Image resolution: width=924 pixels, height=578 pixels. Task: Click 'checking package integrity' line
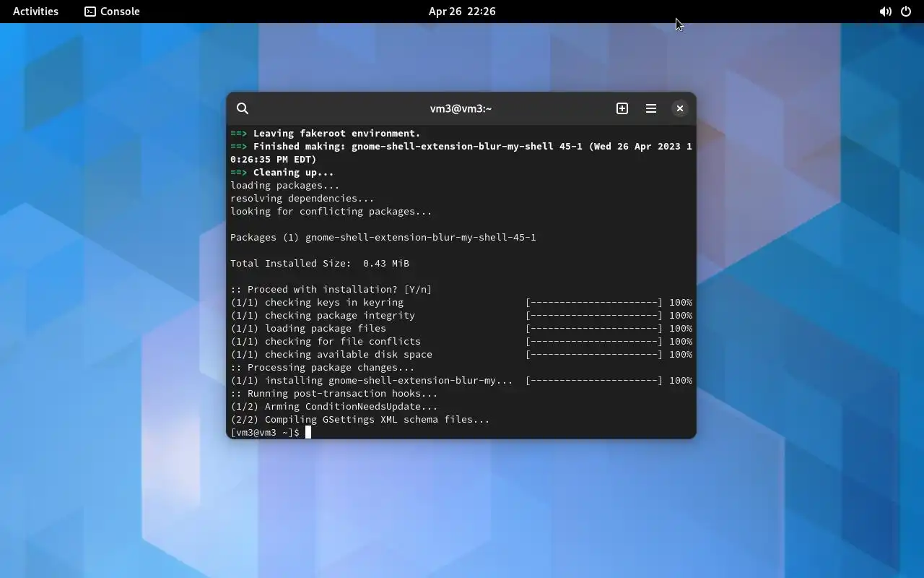point(461,315)
